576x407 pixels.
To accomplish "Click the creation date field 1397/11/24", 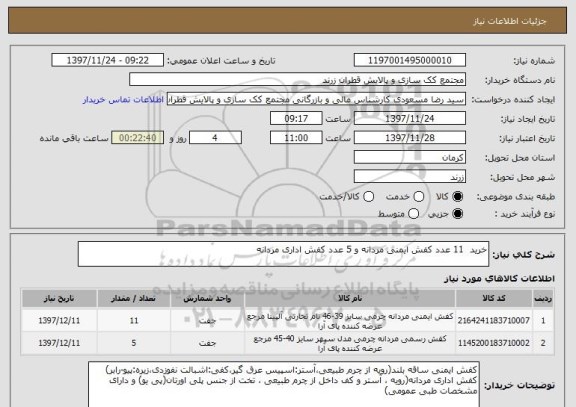I will tap(410, 119).
